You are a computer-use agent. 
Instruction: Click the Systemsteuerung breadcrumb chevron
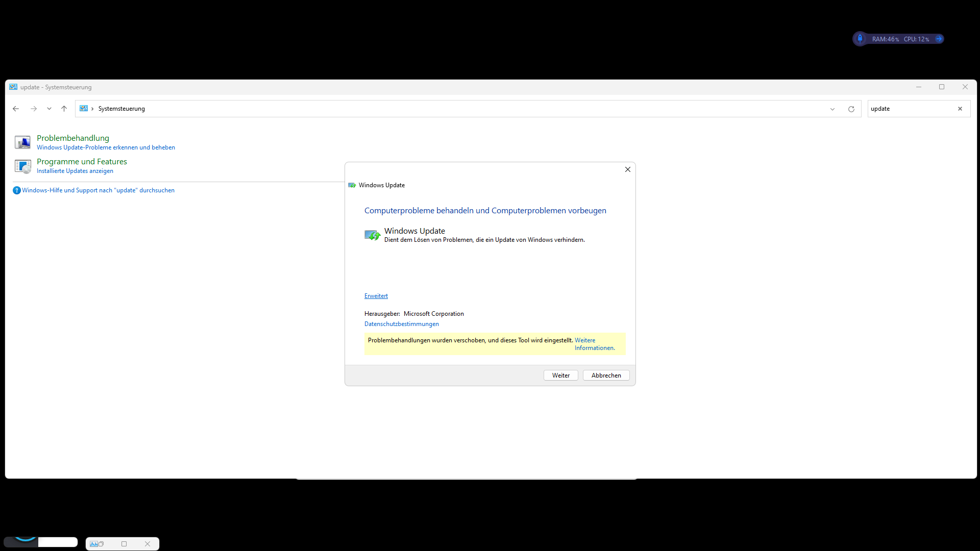(x=92, y=109)
